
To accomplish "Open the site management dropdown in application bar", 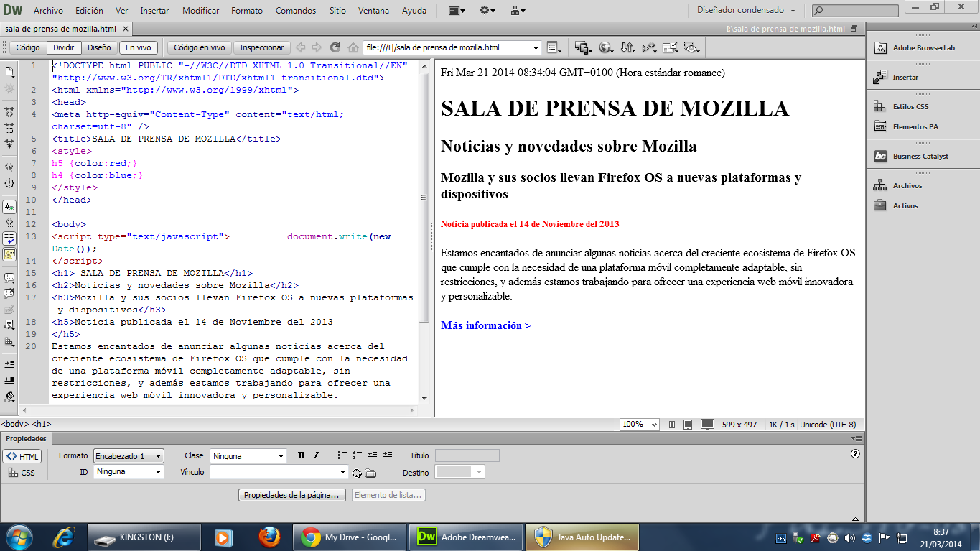I will click(x=518, y=11).
